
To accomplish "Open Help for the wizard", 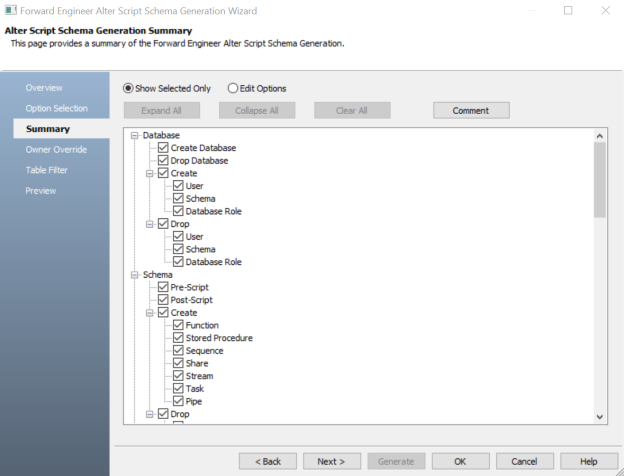I will (589, 461).
